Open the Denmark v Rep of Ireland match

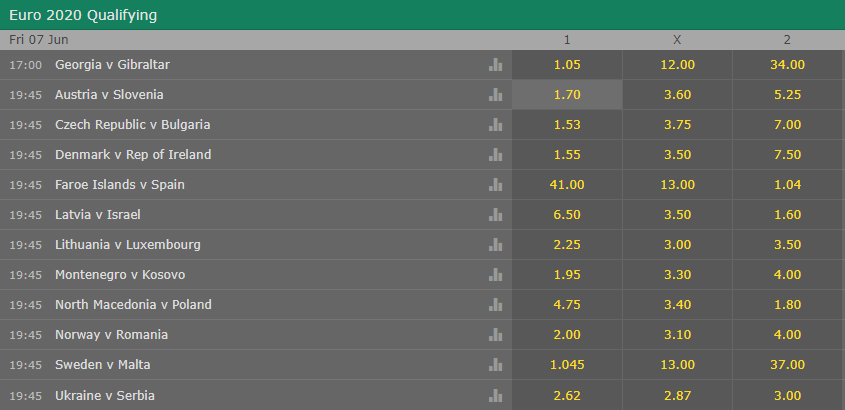(133, 155)
